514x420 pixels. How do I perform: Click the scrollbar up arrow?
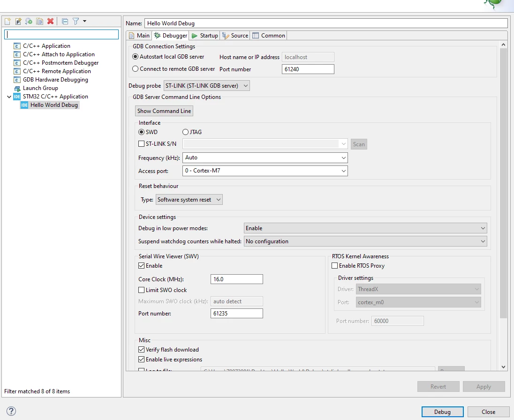(x=504, y=44)
